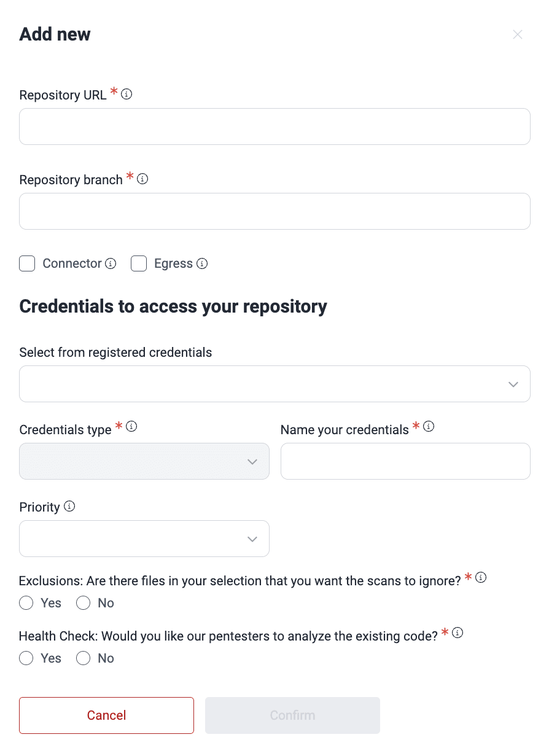Click the Priority info icon
Screen dimensions: 549x756
(x=69, y=507)
